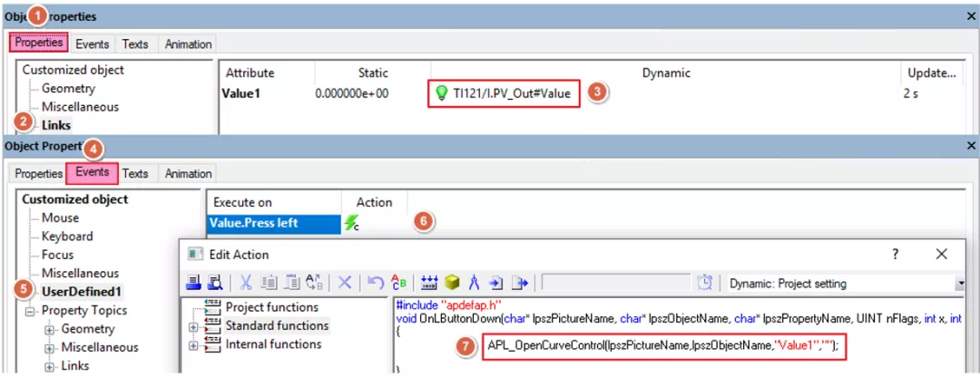This screenshot has width=980, height=377.
Task: Click the yellow cube object icon
Action: pyautogui.click(x=452, y=284)
